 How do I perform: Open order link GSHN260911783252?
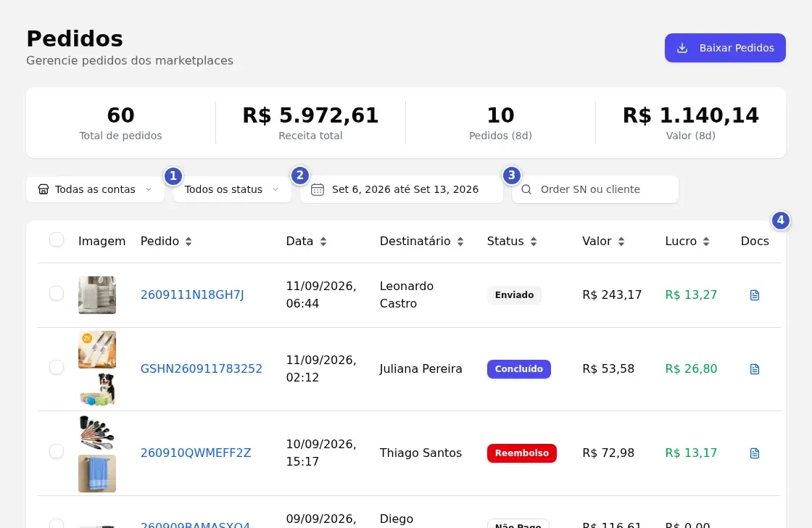(202, 369)
